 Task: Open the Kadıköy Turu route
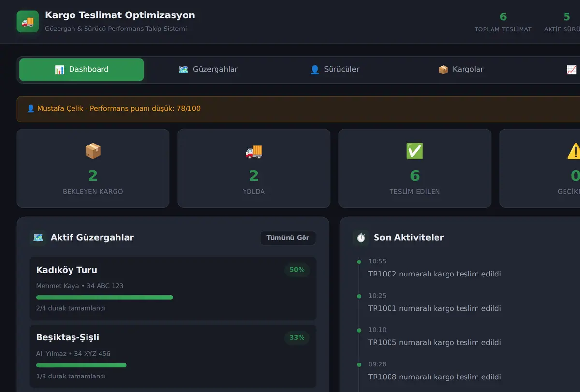(173, 289)
